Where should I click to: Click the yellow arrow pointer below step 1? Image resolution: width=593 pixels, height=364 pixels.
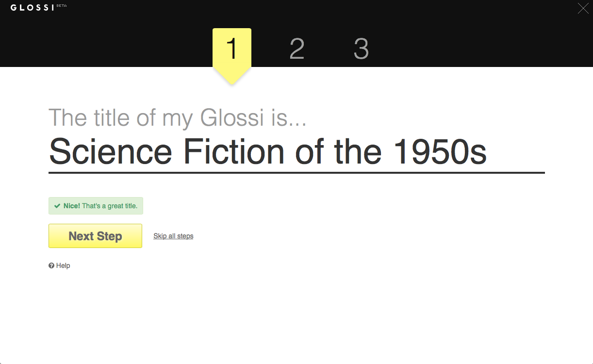[x=232, y=76]
